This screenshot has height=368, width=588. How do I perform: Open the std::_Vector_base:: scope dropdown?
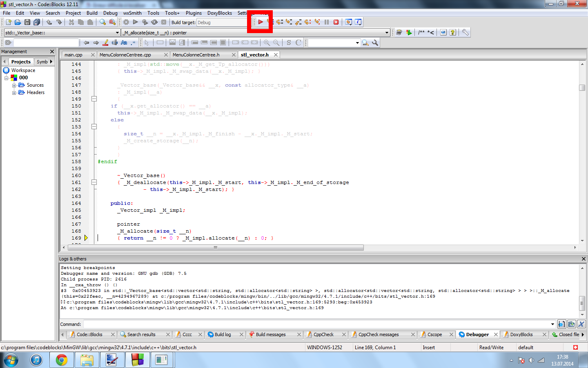pyautogui.click(x=117, y=33)
